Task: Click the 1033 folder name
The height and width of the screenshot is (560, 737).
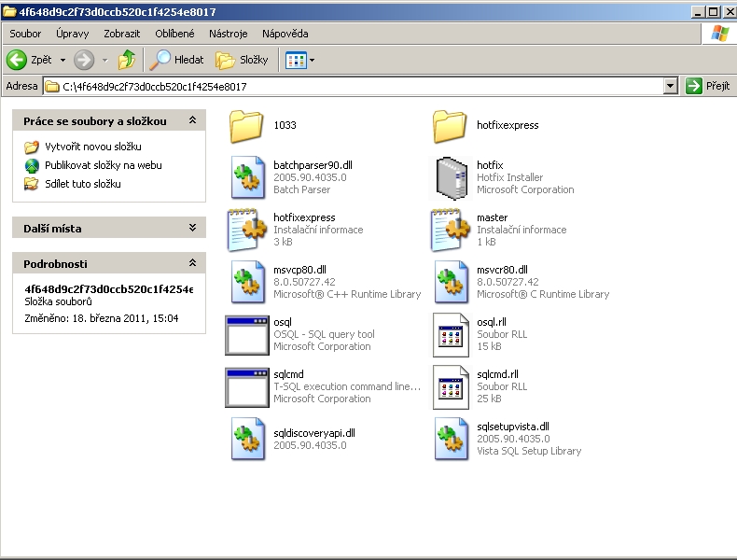Action: pyautogui.click(x=285, y=125)
